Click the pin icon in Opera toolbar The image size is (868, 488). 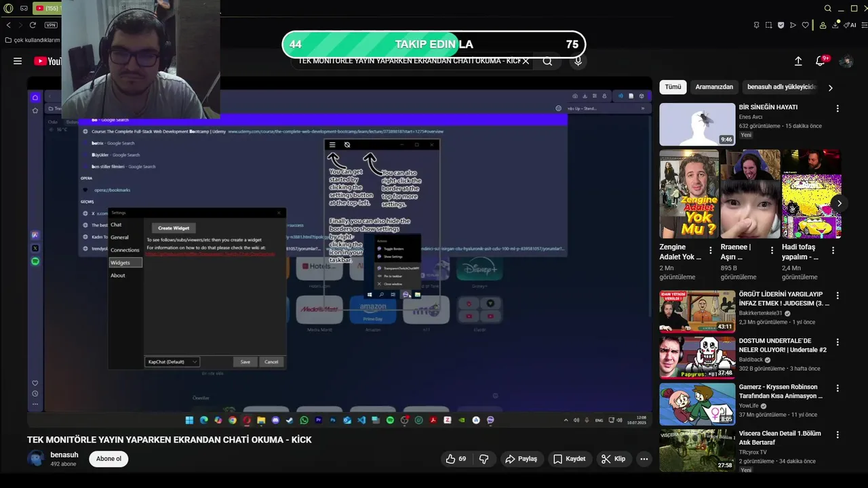coord(756,25)
